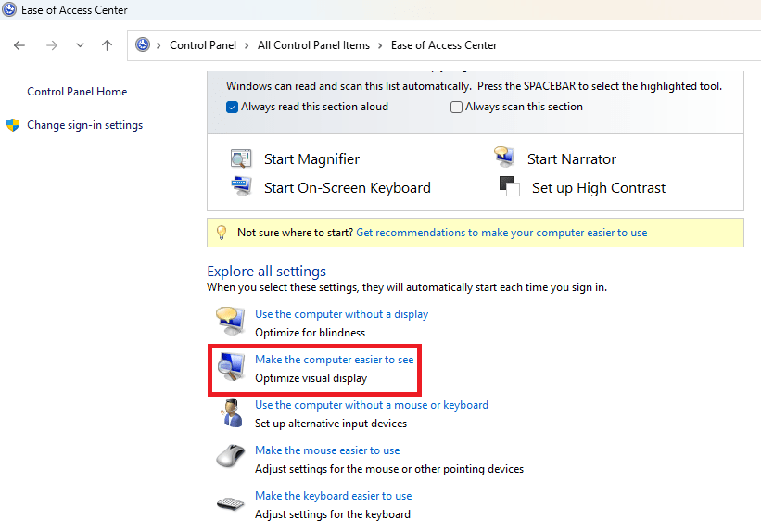Expand chevron after Control Panel breadcrumb

247,45
